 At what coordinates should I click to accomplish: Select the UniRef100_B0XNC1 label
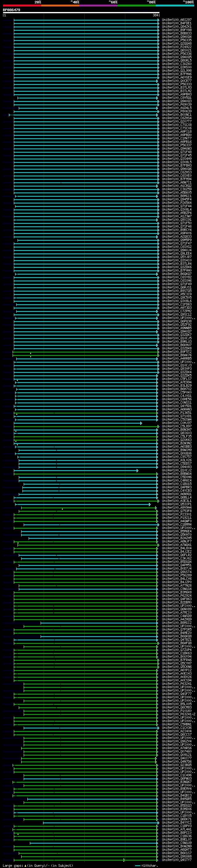coord(176,115)
